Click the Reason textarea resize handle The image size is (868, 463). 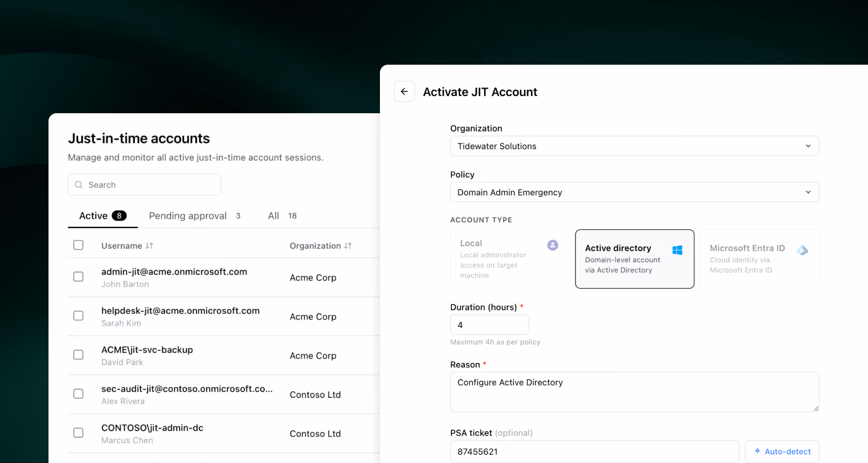click(815, 408)
